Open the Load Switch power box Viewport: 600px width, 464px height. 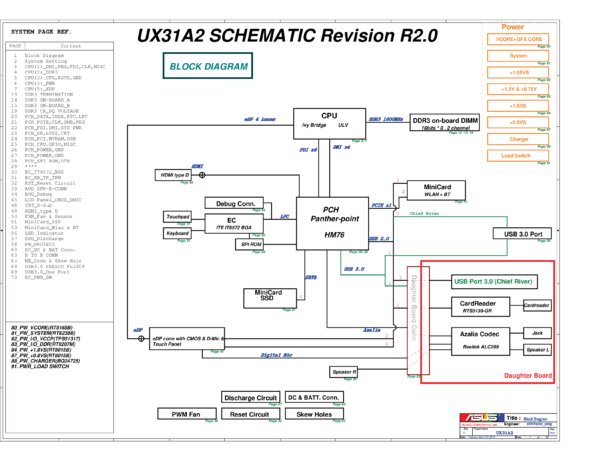coord(518,156)
